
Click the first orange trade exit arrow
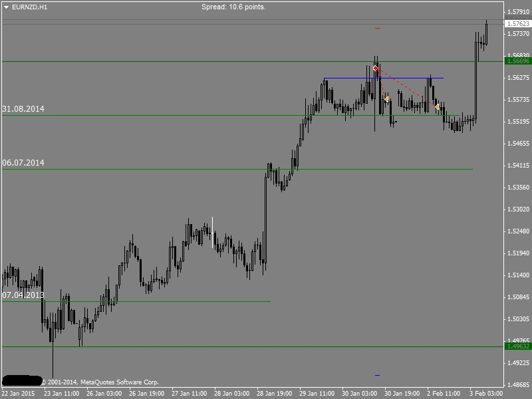point(386,99)
